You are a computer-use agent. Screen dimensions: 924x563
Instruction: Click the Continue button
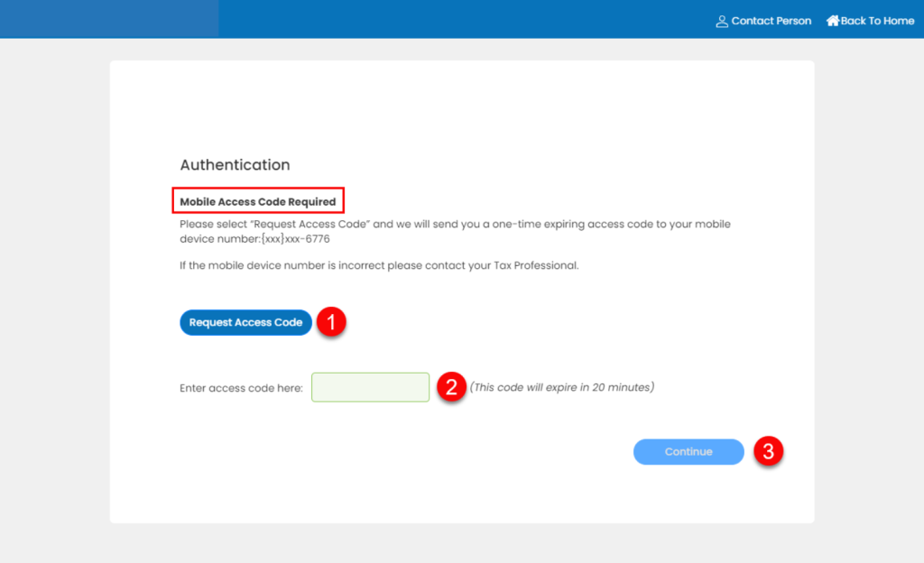688,452
